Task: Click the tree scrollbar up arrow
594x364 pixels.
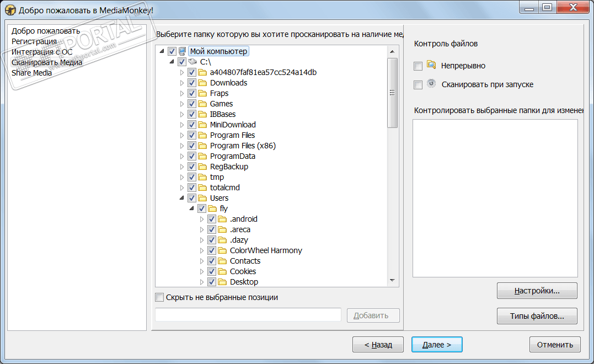Action: click(x=392, y=51)
